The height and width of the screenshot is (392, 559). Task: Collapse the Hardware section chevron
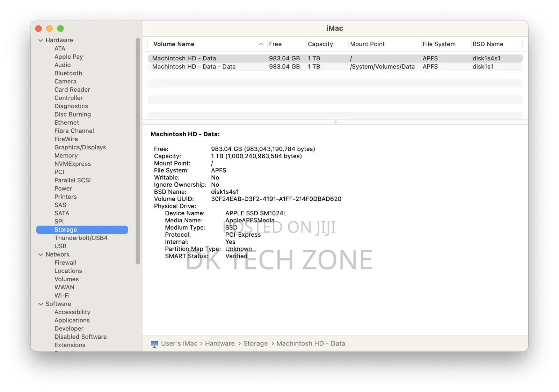tap(41, 40)
